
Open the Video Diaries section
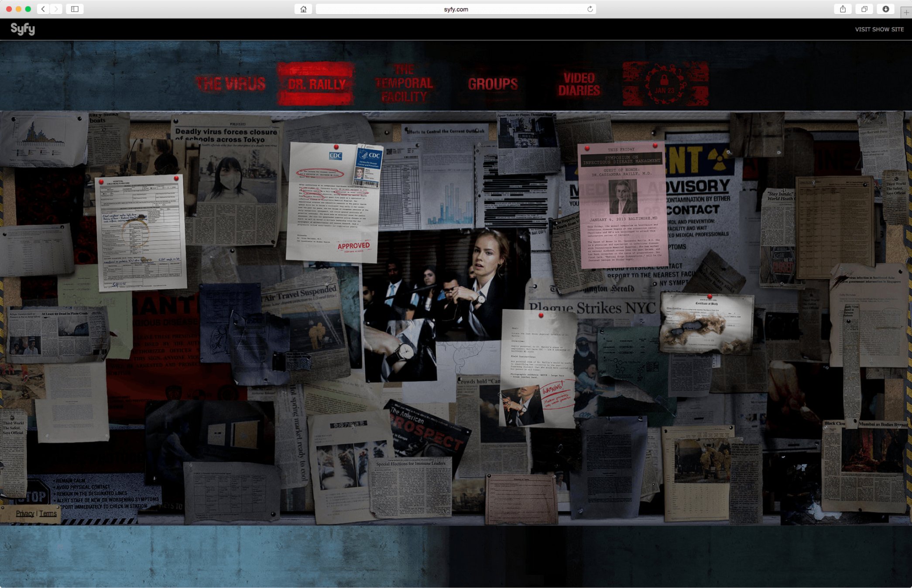[x=579, y=84]
